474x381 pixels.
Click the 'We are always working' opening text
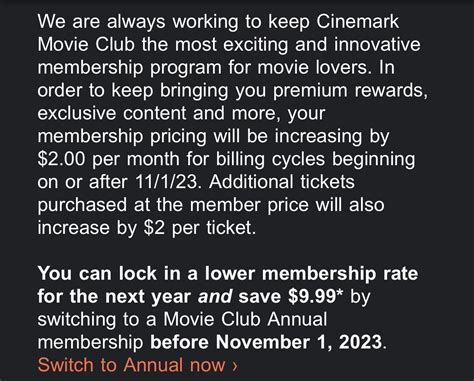(x=138, y=22)
